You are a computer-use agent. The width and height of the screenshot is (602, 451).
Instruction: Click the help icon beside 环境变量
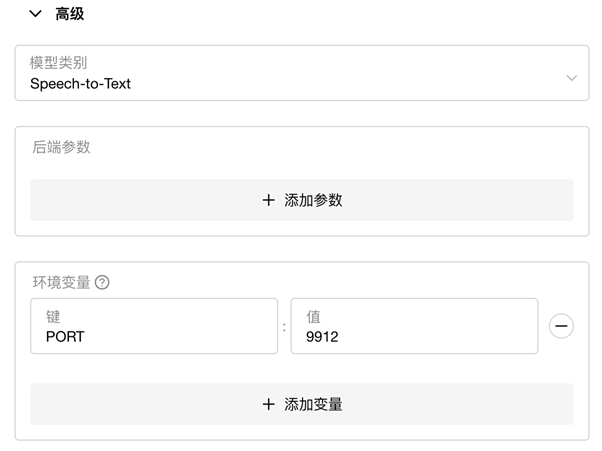pos(102,282)
